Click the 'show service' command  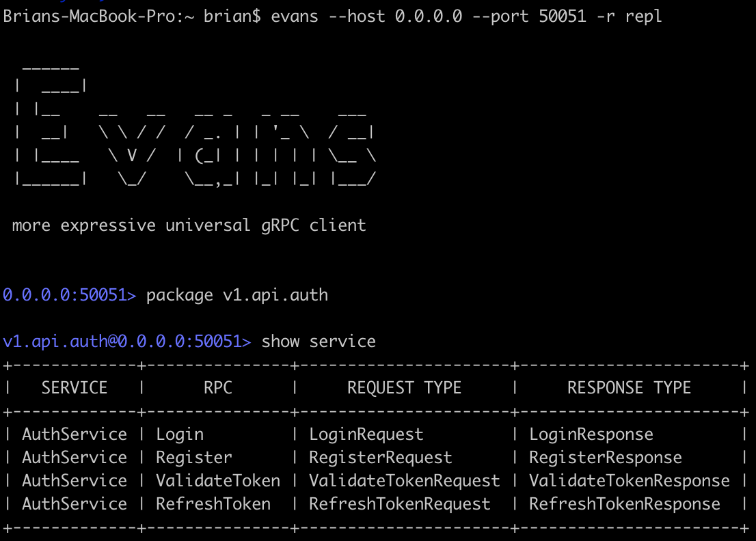tap(319, 341)
